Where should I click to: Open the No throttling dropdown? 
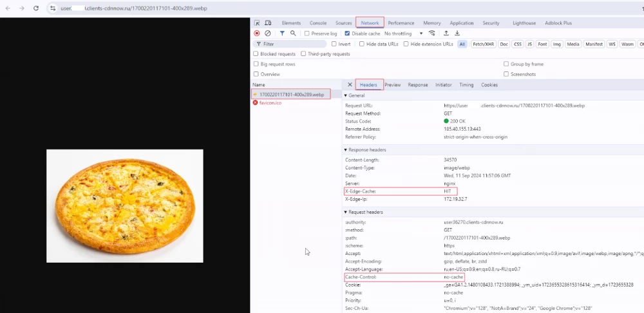[x=403, y=33]
